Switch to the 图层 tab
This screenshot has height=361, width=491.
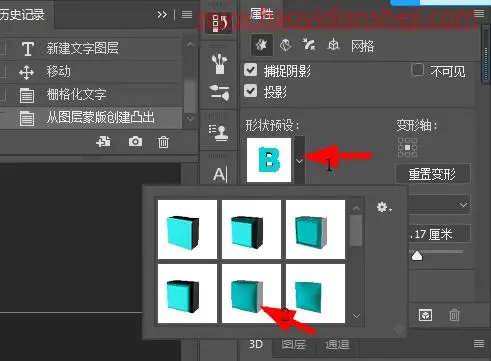[x=294, y=344]
